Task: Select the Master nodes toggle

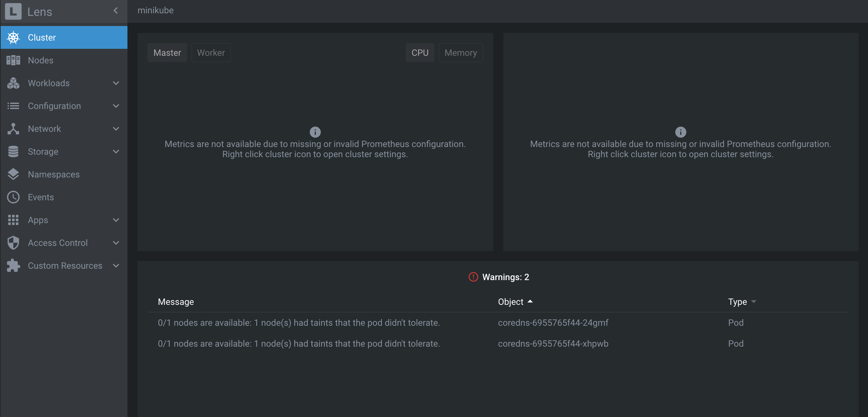Action: click(167, 53)
